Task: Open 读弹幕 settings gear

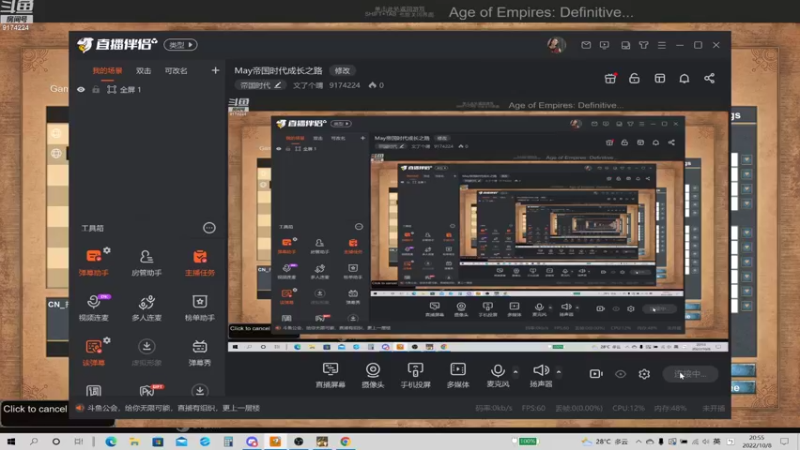Action: 107,340
